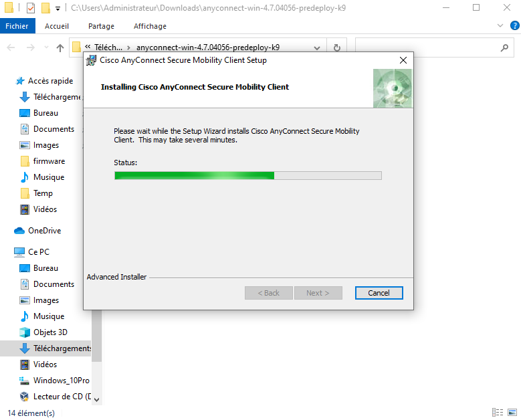Refresh the folder with the reload icon
This screenshot has width=521, height=420.
[x=336, y=48]
